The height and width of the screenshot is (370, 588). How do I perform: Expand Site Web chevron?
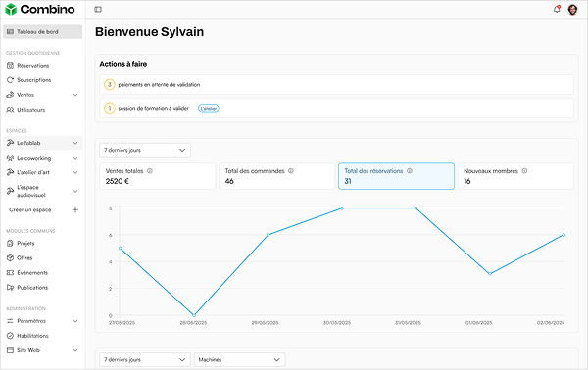pos(75,350)
